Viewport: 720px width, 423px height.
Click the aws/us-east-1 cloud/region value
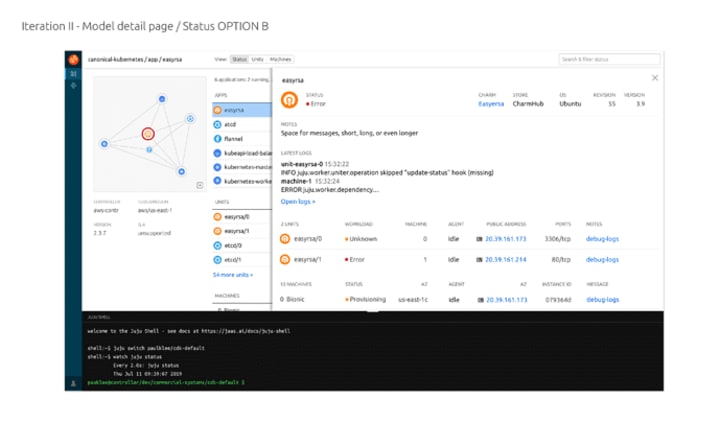(x=155, y=210)
